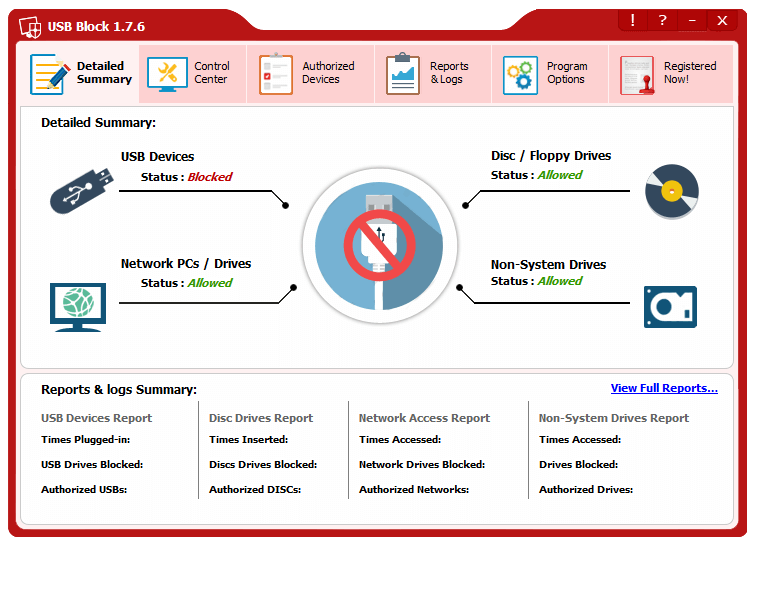Click the USB Block logo in title bar

[30, 27]
